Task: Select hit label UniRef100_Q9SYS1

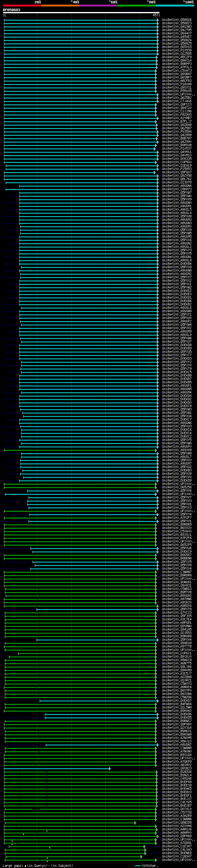Action: point(177,88)
